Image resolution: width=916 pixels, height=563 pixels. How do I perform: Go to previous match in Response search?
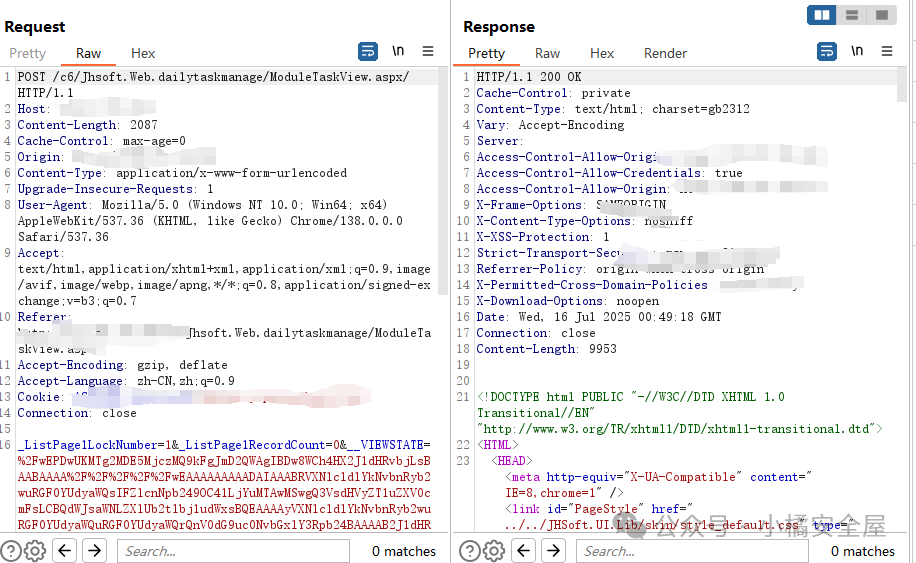pos(524,550)
